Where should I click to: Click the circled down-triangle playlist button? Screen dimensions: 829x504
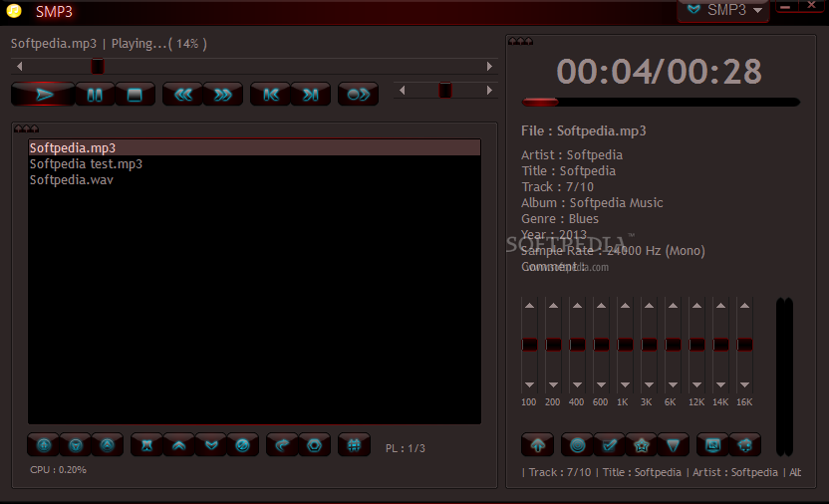click(x=76, y=445)
